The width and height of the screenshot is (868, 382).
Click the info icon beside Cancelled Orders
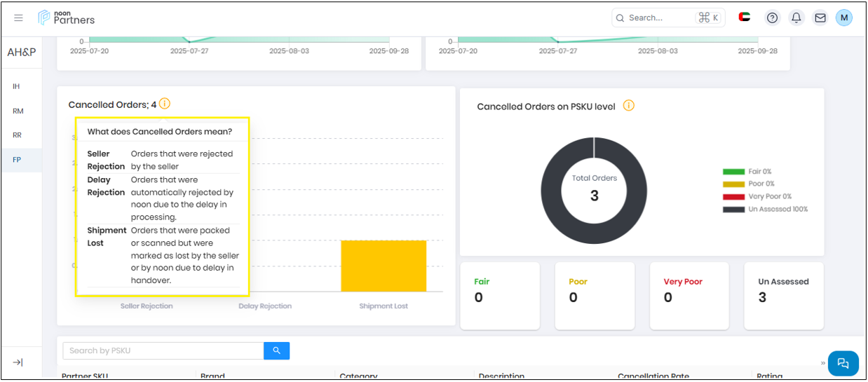165,104
